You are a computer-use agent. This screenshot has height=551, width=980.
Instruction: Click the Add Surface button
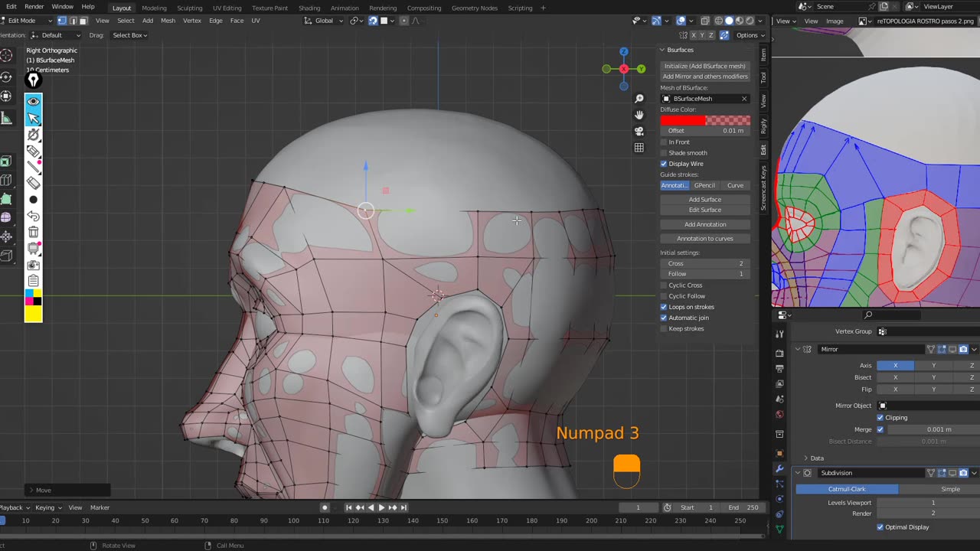click(x=705, y=200)
